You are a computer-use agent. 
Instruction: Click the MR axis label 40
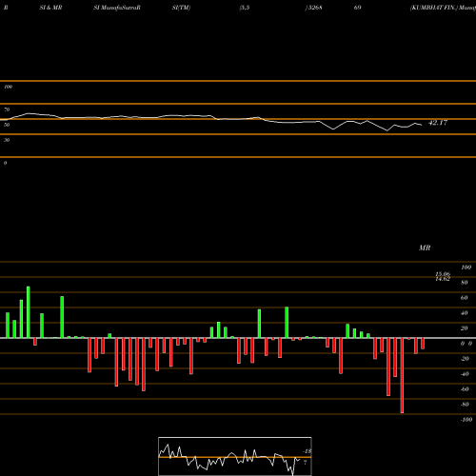click(x=465, y=313)
